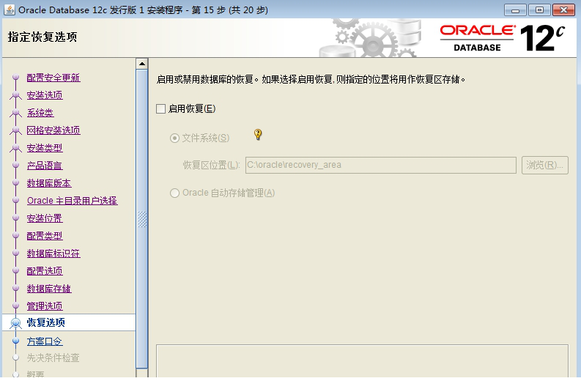
Task: Minimize the Oracle installer window
Action: point(515,10)
